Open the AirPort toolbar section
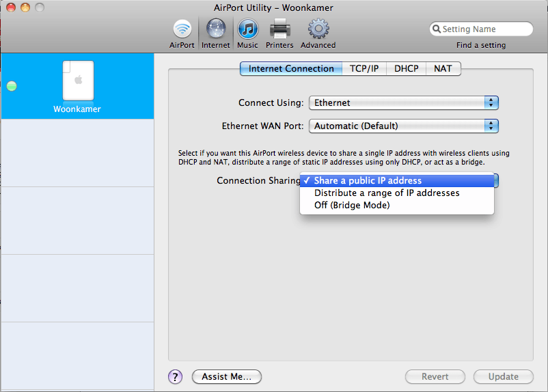Viewport: 548px width, 392px height. [182, 34]
